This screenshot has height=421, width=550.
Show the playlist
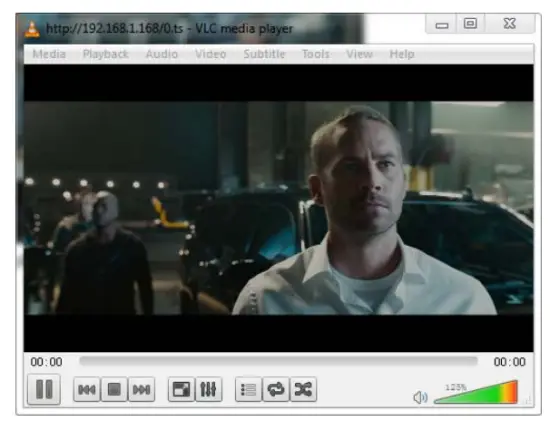tap(248, 389)
